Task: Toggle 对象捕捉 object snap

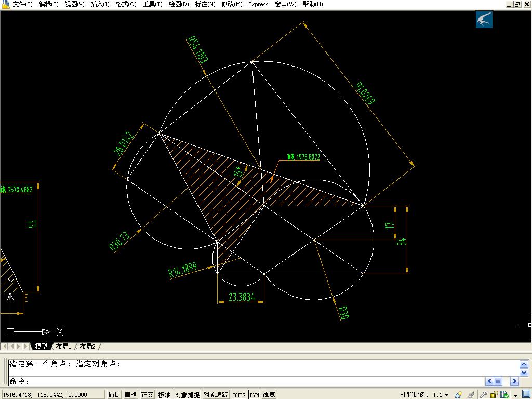Action: [x=187, y=395]
